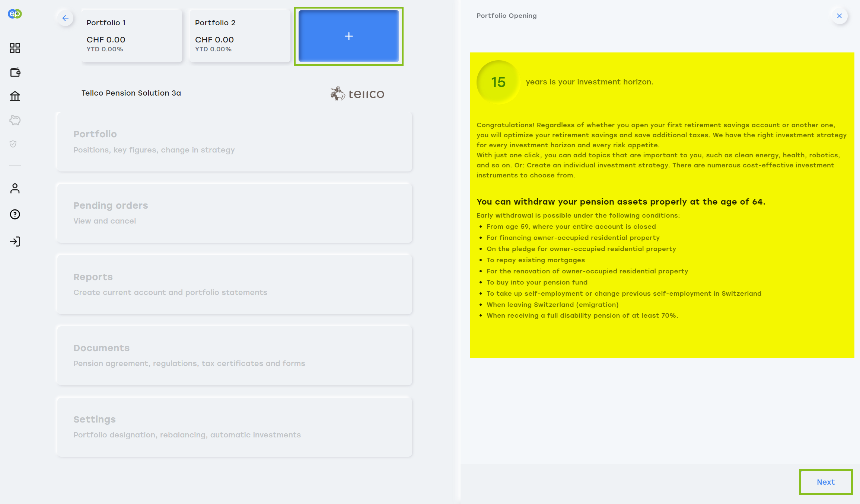Close the Portfolio Opening panel
This screenshot has width=860, height=504.
(839, 16)
